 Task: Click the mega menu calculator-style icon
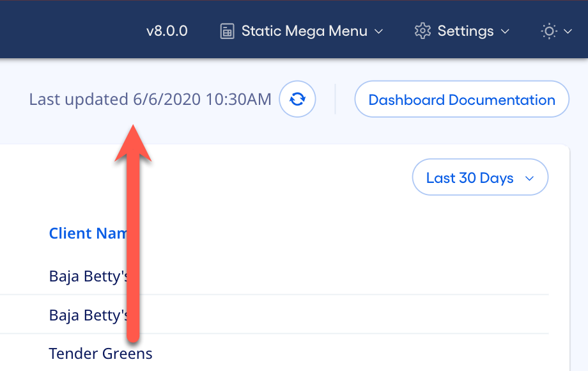coord(226,30)
